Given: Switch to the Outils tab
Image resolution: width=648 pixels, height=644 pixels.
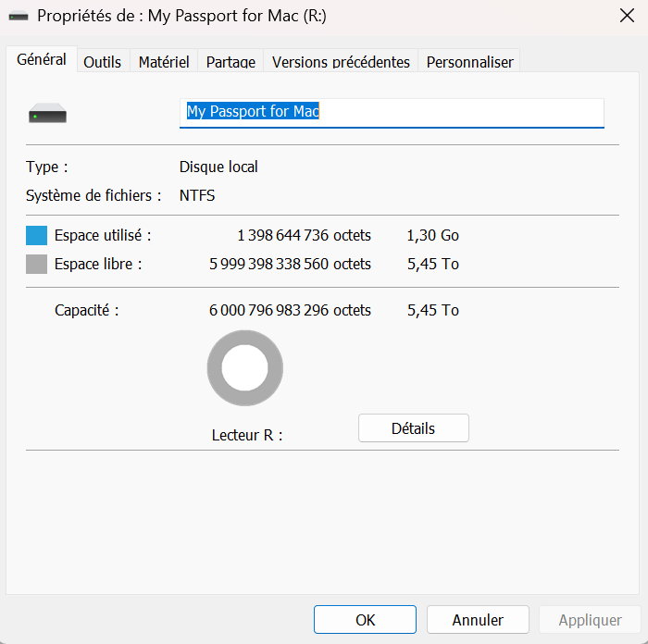Looking at the screenshot, I should (x=103, y=62).
